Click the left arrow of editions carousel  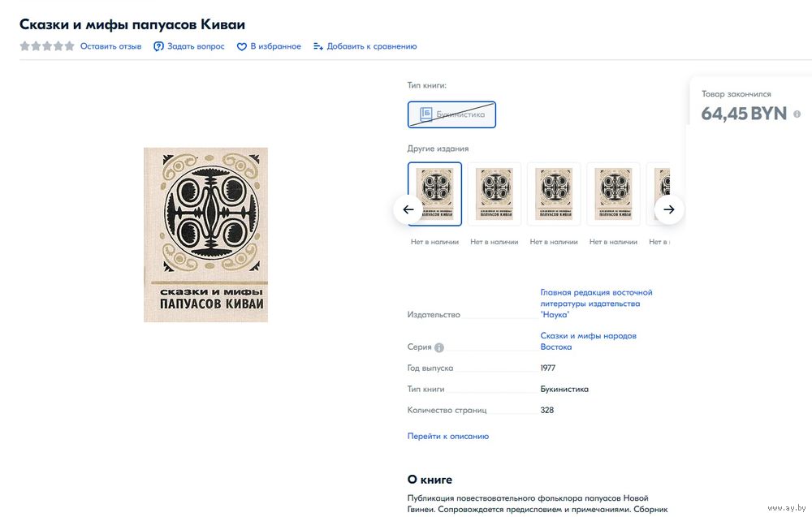(x=408, y=209)
